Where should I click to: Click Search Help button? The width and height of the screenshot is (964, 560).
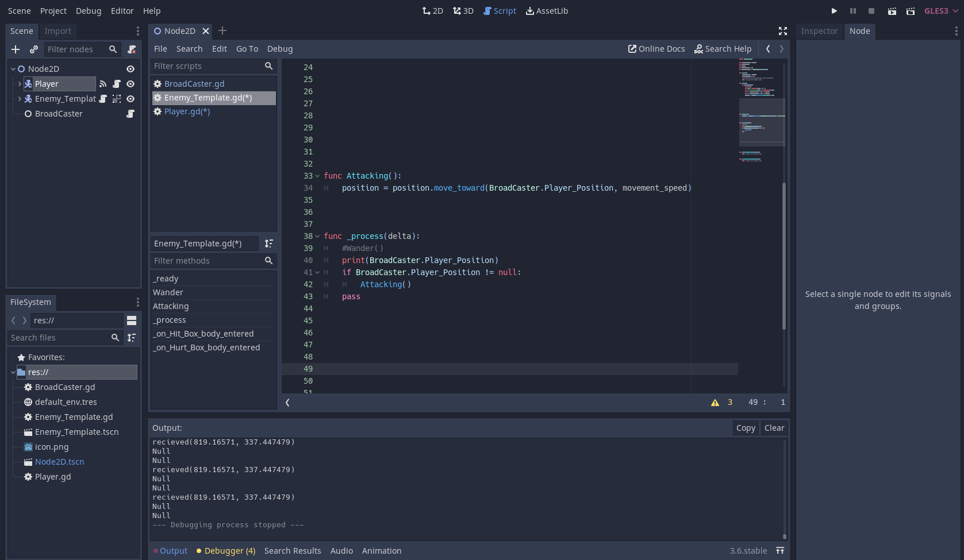click(723, 49)
